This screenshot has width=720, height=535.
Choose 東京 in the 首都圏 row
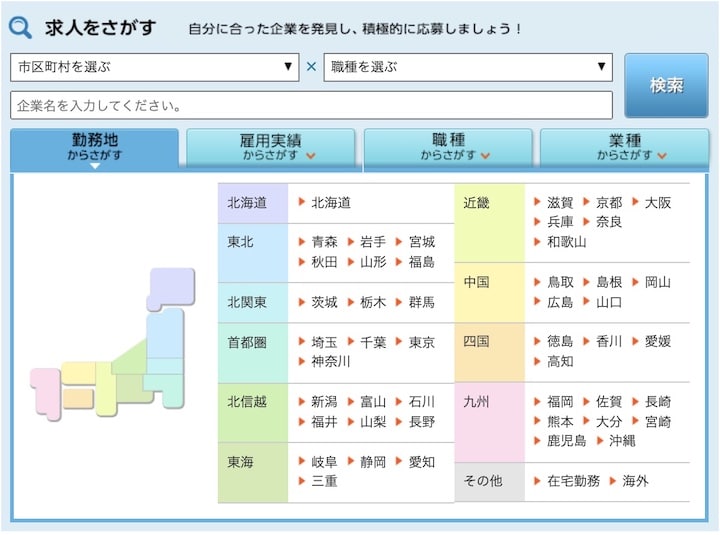click(422, 342)
